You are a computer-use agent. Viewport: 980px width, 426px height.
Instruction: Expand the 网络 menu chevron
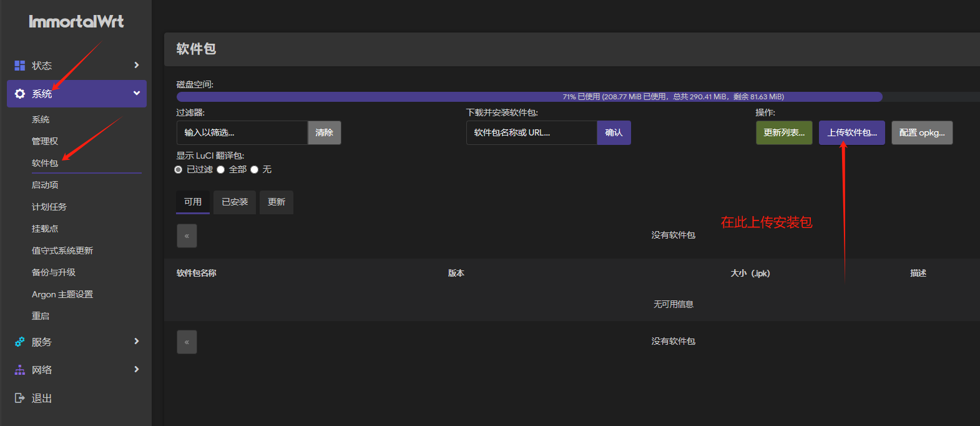point(137,370)
